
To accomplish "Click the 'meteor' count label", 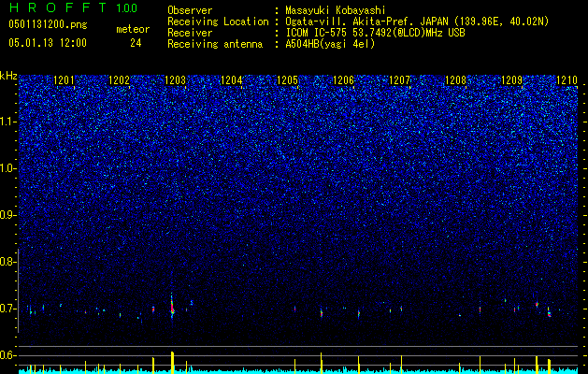I will coord(133,29).
